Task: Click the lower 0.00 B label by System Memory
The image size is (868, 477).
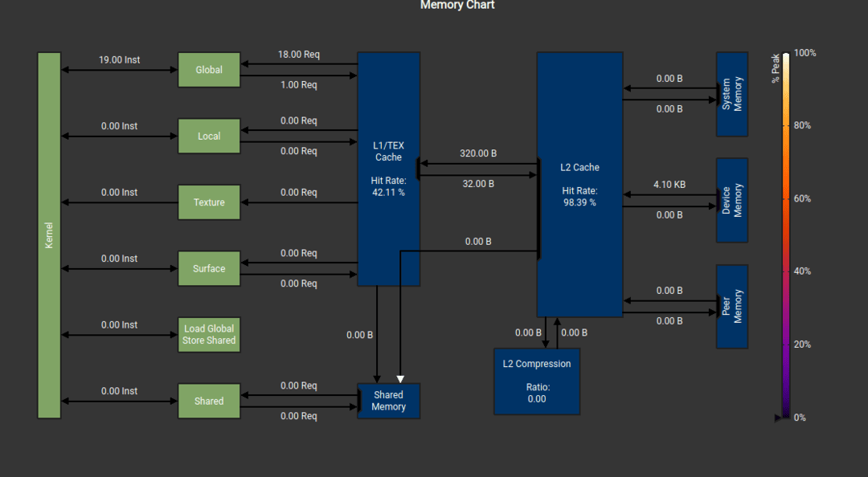Action: tap(669, 109)
